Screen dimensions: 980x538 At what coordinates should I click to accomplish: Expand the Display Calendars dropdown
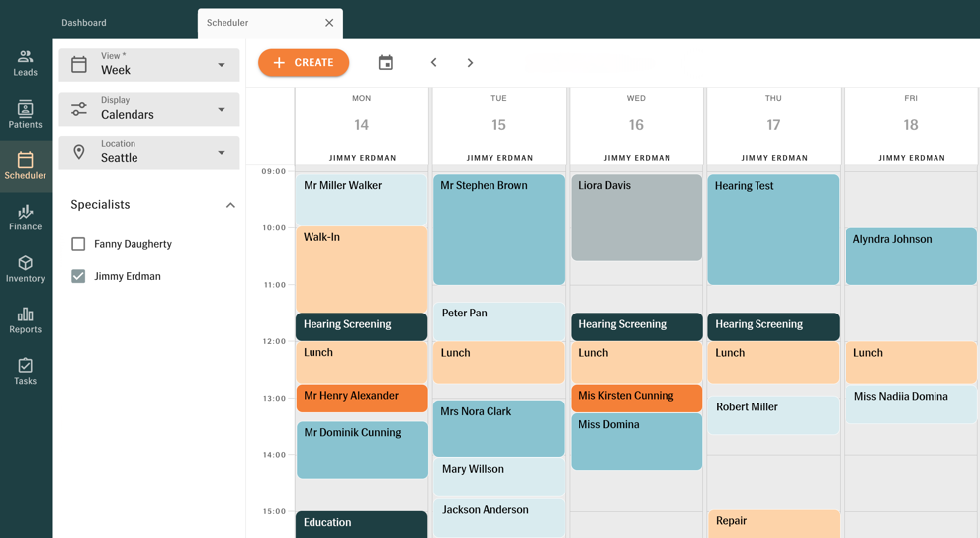point(149,109)
